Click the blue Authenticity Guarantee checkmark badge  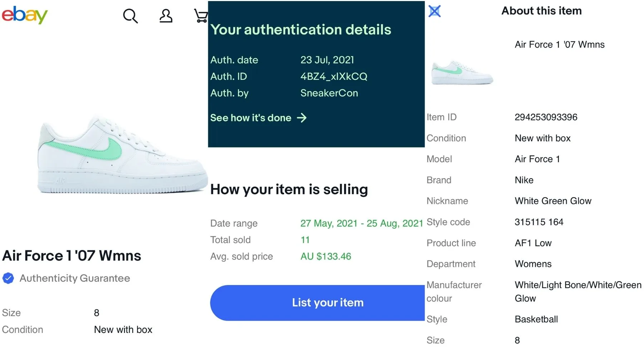click(8, 278)
